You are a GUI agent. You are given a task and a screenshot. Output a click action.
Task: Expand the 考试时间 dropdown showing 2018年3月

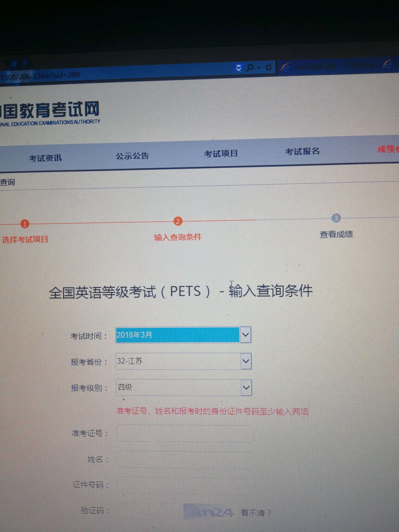click(245, 335)
